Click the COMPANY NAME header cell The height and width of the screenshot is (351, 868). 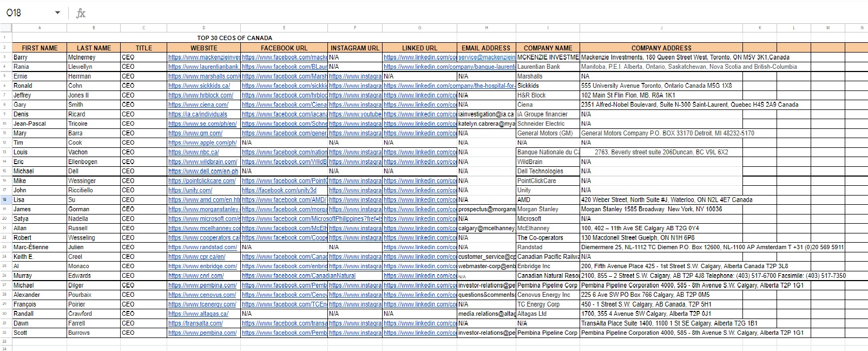(x=548, y=48)
